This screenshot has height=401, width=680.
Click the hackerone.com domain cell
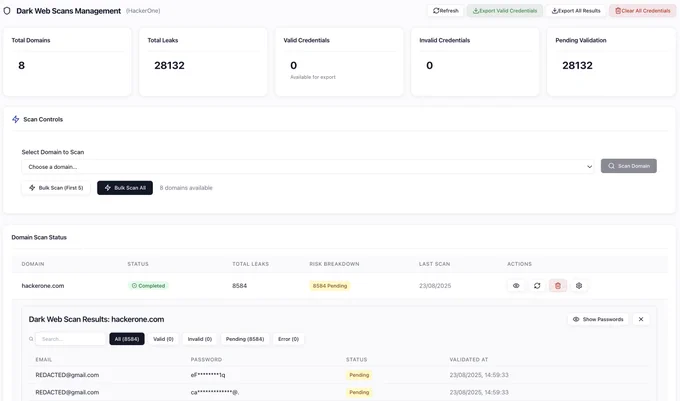[43, 286]
